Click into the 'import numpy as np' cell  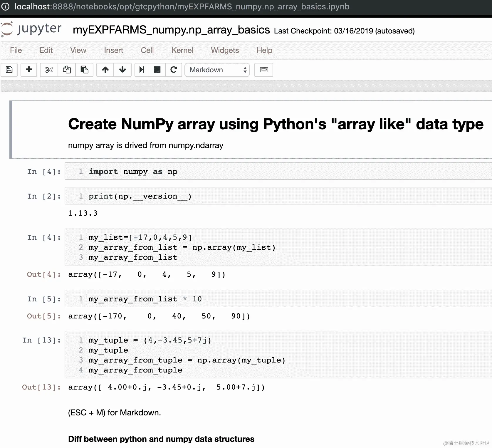point(264,172)
